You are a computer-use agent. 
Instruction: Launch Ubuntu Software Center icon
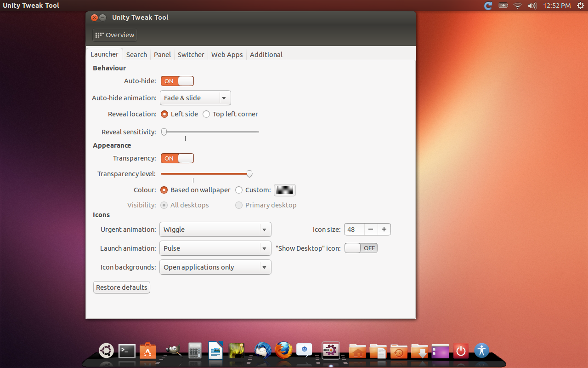coord(148,351)
